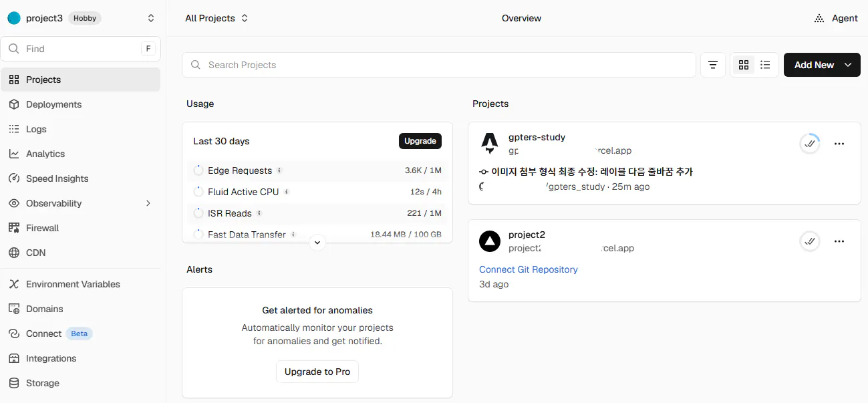
Task: Open the gpters-study project name
Action: click(537, 137)
